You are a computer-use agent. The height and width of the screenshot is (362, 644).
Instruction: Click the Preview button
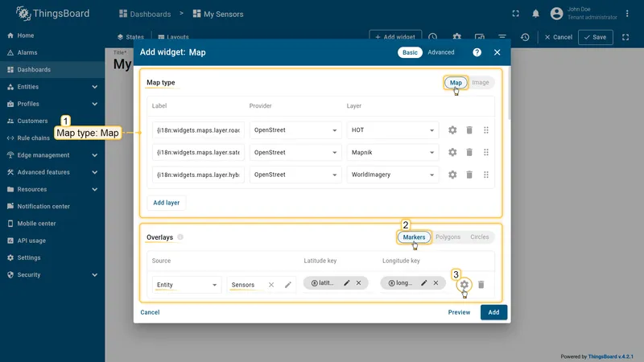coord(459,312)
